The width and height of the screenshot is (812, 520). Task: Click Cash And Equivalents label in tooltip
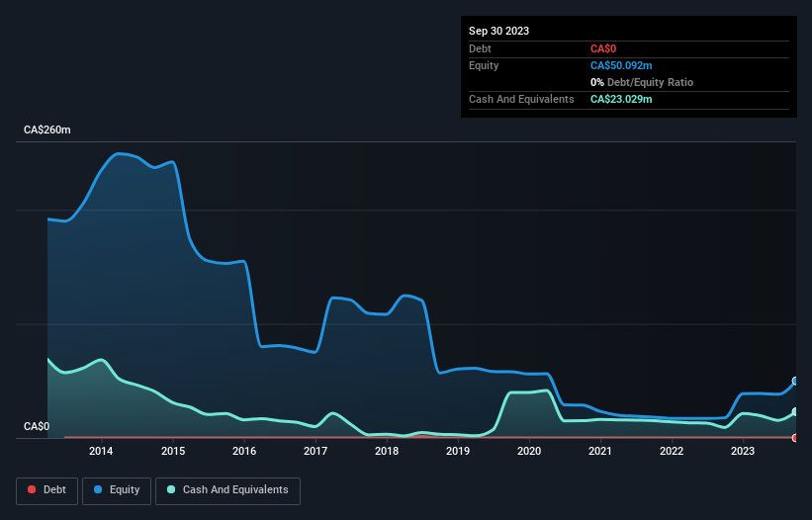coord(521,99)
